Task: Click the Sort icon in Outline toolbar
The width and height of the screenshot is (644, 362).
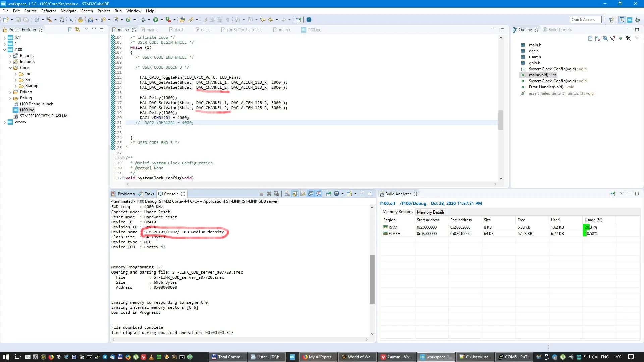Action: [597, 38]
